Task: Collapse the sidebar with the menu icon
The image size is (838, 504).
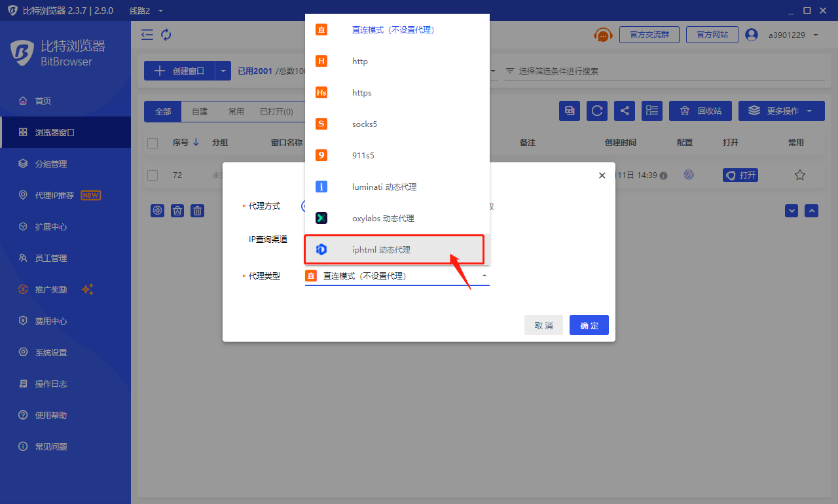Action: [147, 35]
